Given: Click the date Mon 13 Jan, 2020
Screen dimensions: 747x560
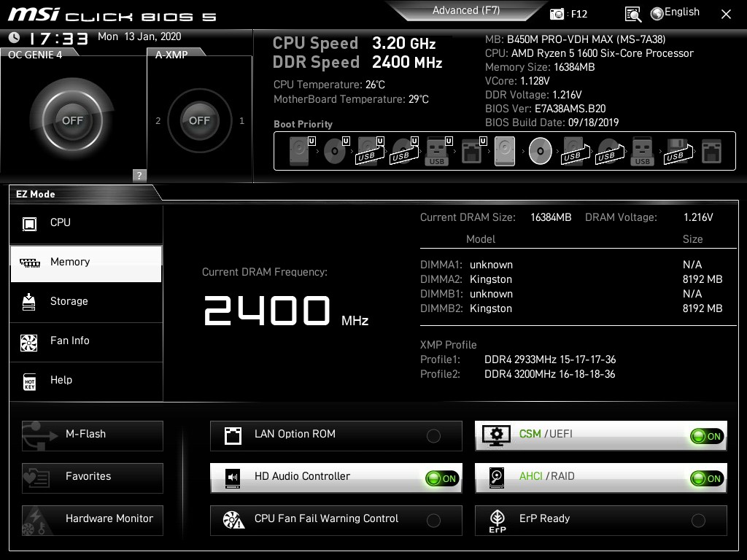Looking at the screenshot, I should coord(139,36).
